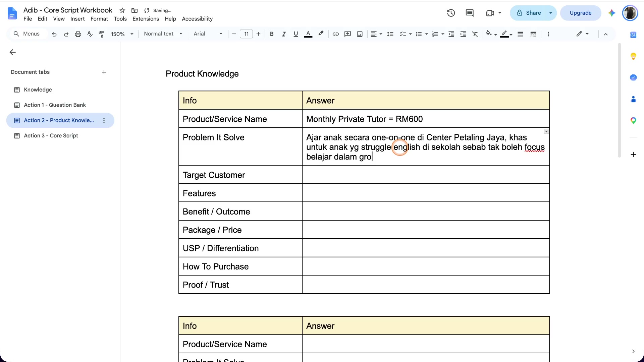Open the comments panel icon
644x362 pixels.
click(470, 13)
